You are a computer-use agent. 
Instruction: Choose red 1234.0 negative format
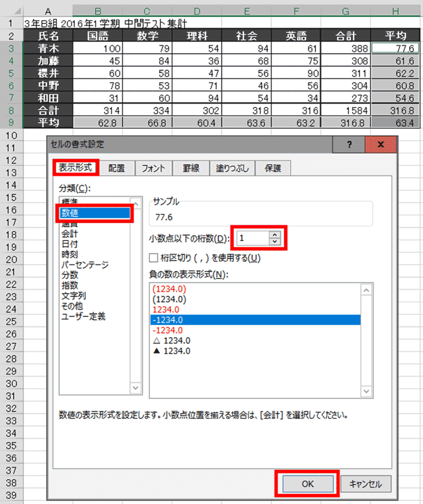[255, 310]
